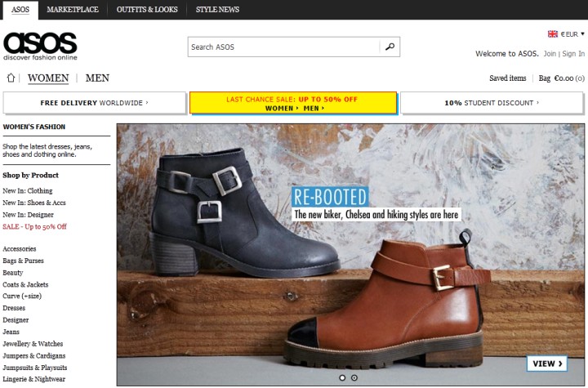The width and height of the screenshot is (588, 388).
Task: Click the ASOS logo
Action: click(40, 46)
